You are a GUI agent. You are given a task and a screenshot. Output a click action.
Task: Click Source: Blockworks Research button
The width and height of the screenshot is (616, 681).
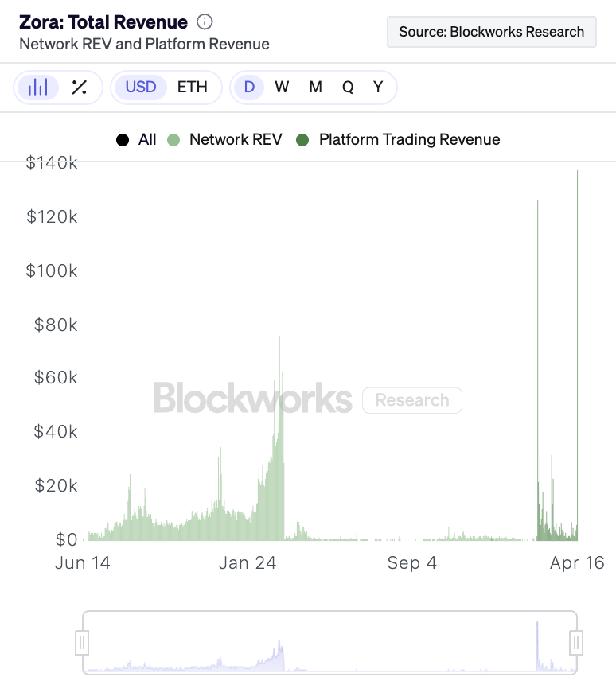(491, 32)
